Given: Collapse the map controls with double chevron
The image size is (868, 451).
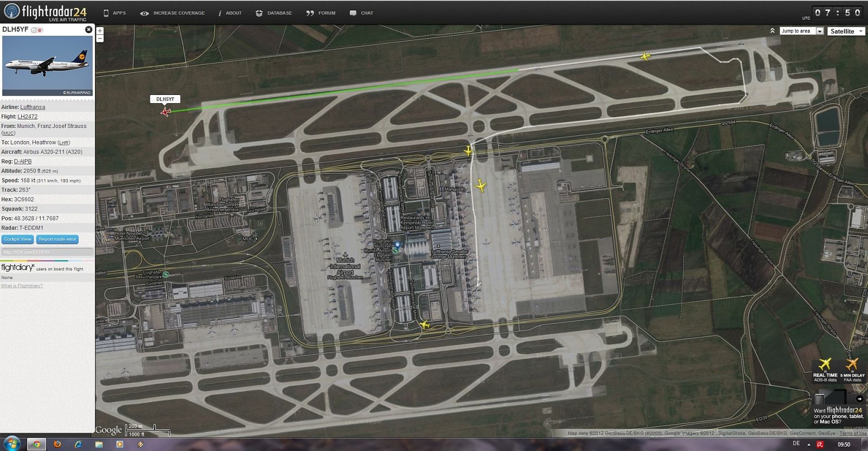Looking at the screenshot, I should [772, 31].
